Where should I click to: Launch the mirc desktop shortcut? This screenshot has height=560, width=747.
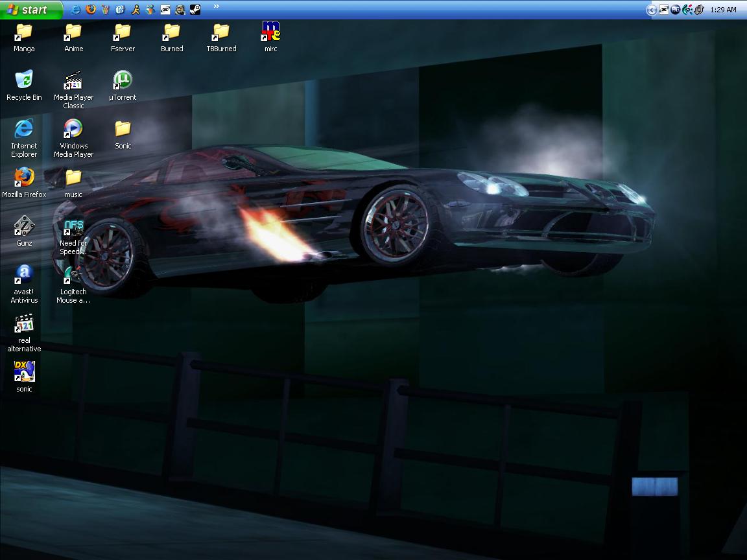pos(270,37)
